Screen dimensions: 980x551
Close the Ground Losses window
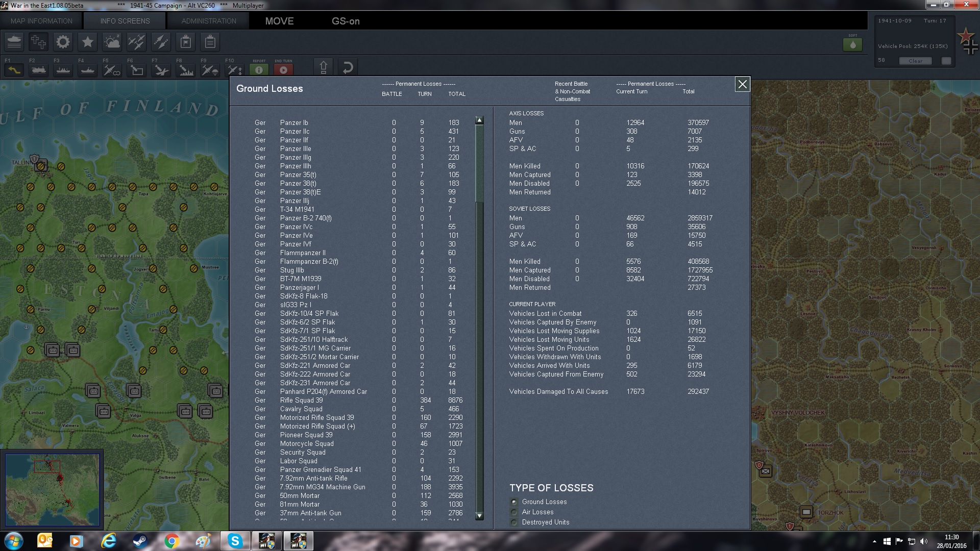742,84
